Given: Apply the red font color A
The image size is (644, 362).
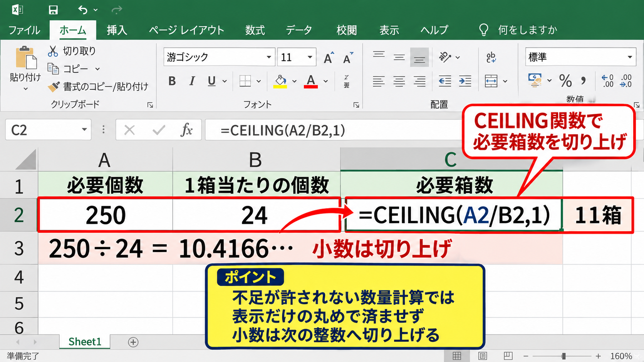Looking at the screenshot, I should click(311, 81).
